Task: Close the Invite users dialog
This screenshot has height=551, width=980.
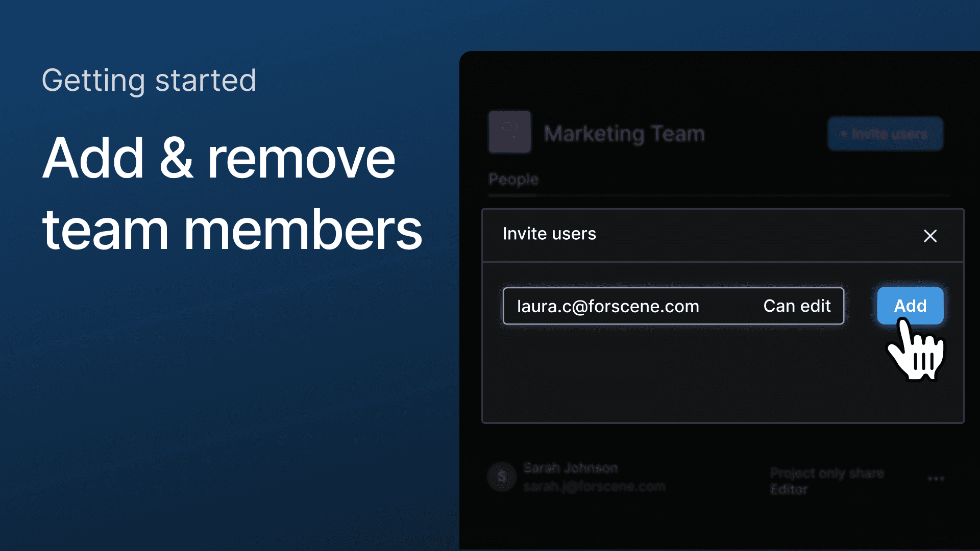Action: [930, 236]
